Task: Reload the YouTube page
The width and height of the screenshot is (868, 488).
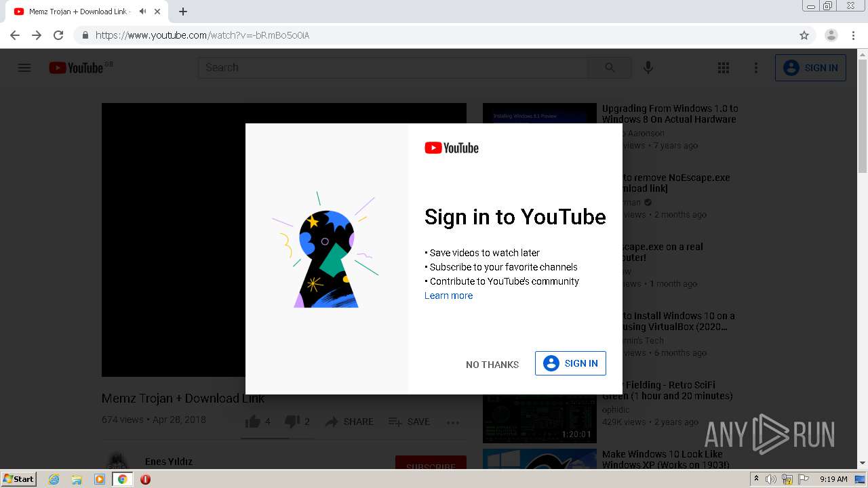Action: [x=58, y=35]
